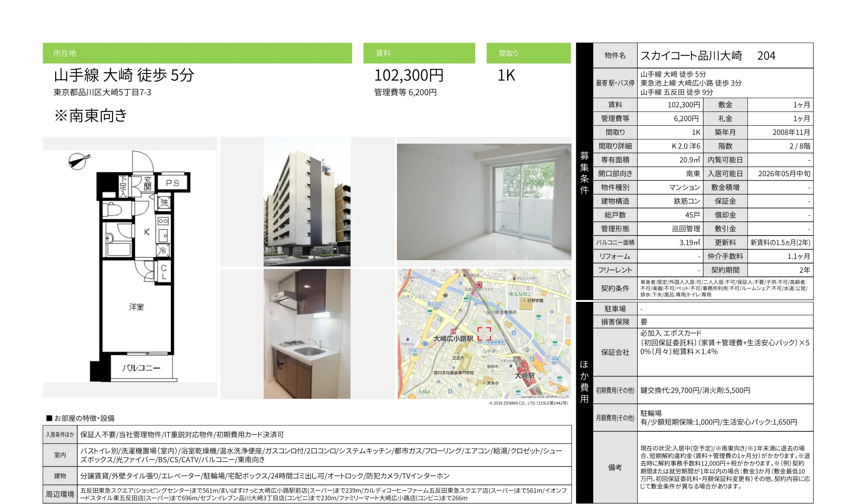
Task: Click the 102,300円 rent amount heading
Action: pyautogui.click(x=409, y=76)
